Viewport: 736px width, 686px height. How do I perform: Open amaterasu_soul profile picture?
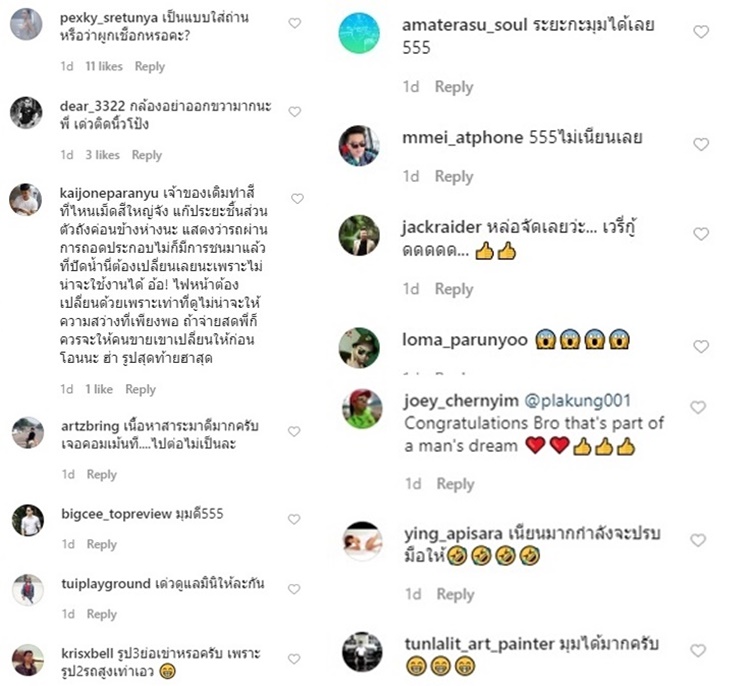point(359,33)
